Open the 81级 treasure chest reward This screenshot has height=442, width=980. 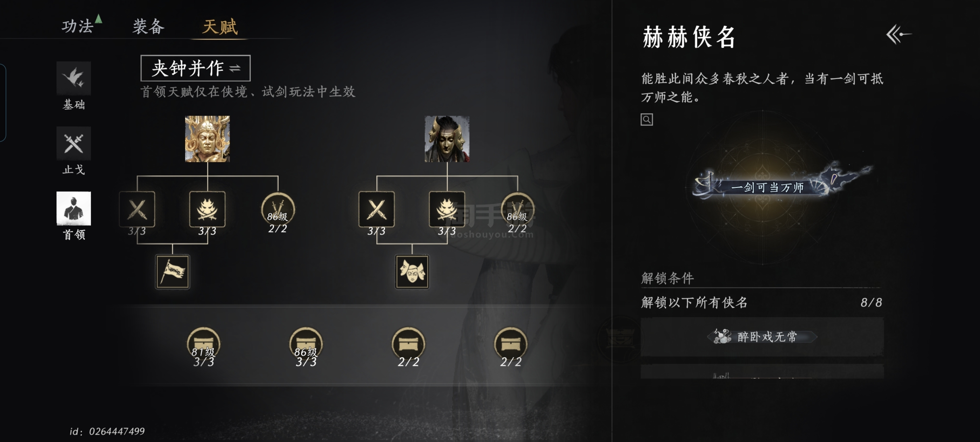[204, 344]
